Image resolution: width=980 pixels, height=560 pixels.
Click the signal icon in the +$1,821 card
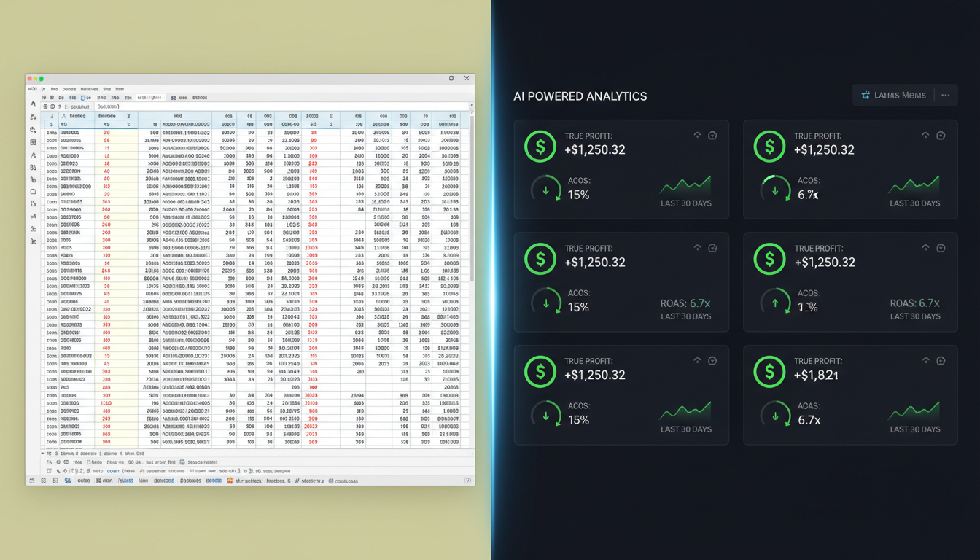pos(925,360)
